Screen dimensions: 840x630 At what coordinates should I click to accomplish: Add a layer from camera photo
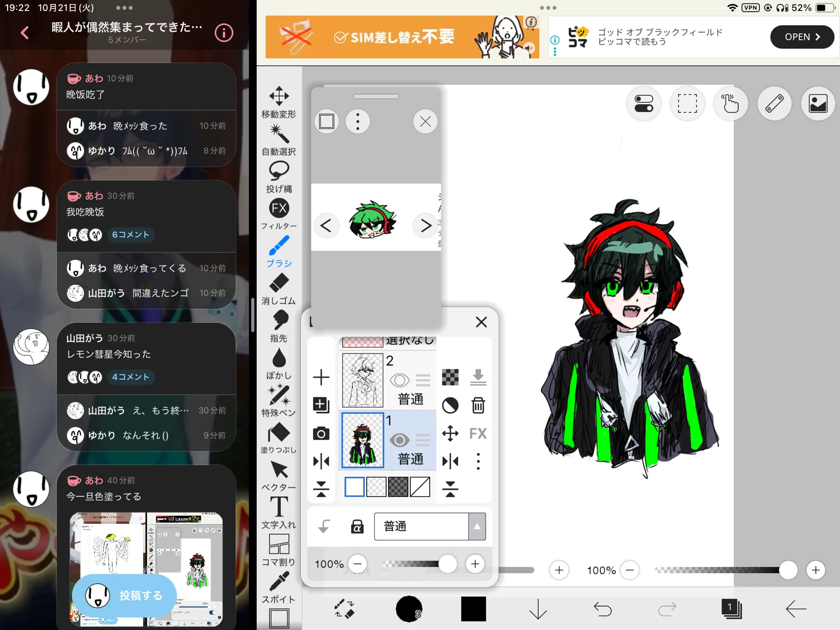point(321,433)
